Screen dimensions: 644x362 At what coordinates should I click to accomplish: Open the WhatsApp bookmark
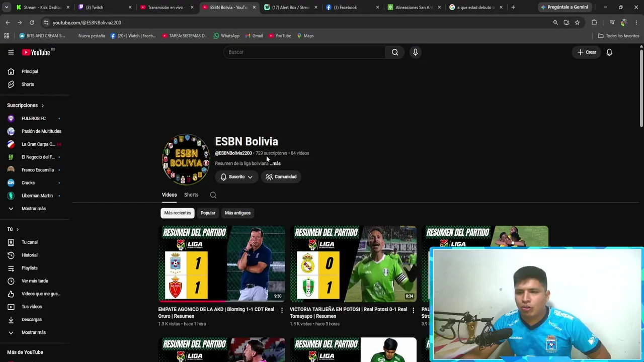226,36
